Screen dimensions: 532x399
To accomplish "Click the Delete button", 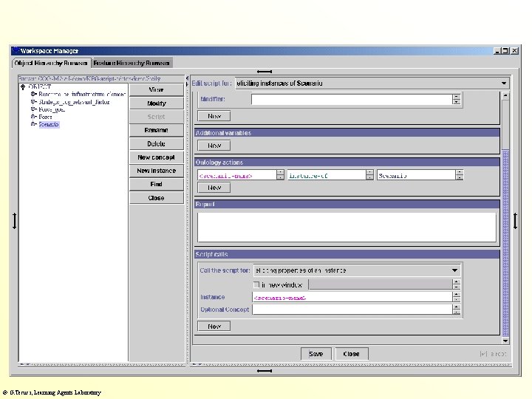I will [157, 144].
